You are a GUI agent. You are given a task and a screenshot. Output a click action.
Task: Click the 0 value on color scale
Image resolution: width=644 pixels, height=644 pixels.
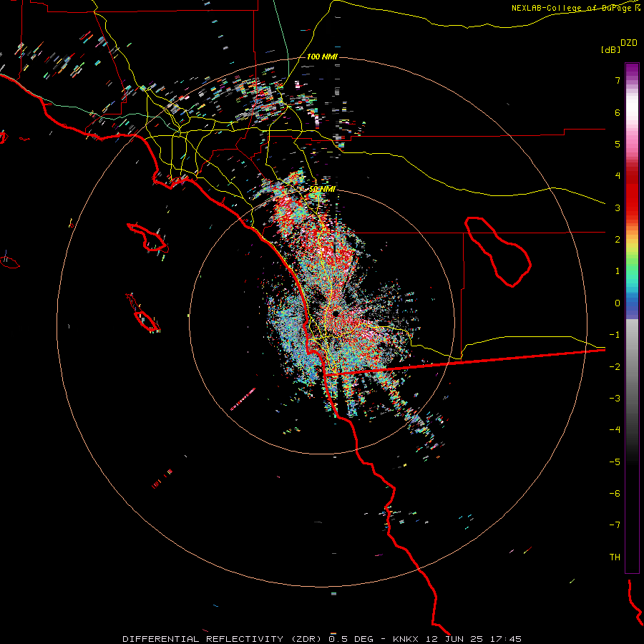coord(618,303)
